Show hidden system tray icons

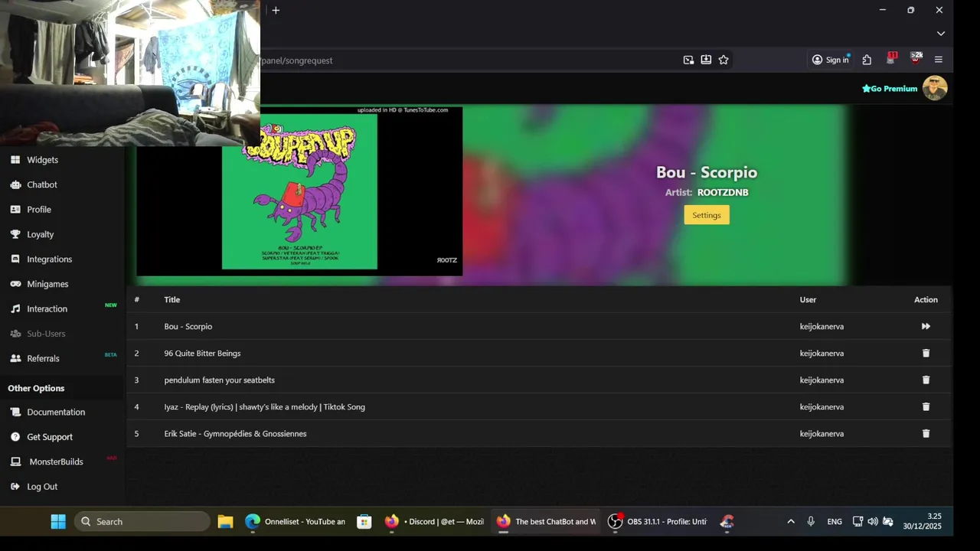(791, 522)
